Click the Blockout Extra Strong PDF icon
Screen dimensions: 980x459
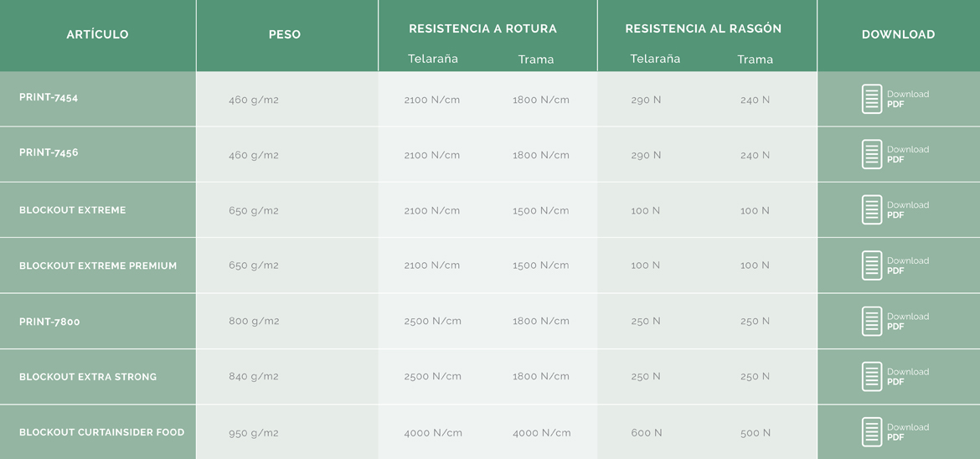(x=871, y=376)
